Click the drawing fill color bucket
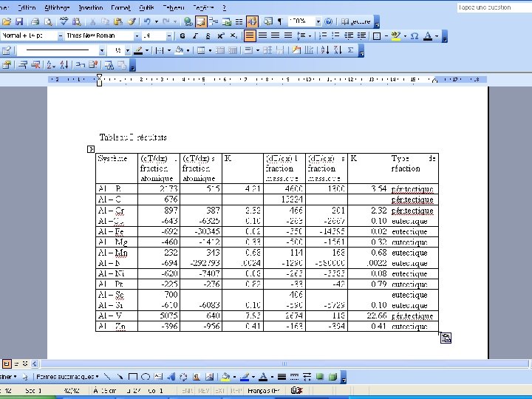The height and width of the screenshot is (399, 532). pyautogui.click(x=225, y=377)
